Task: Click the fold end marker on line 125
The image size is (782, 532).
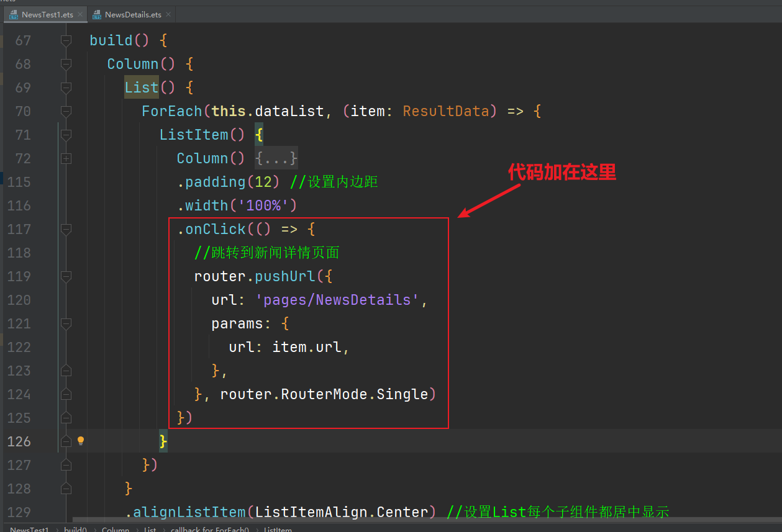Action: 66,418
